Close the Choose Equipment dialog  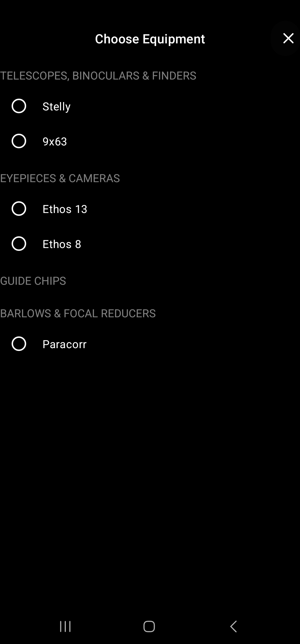click(x=288, y=38)
